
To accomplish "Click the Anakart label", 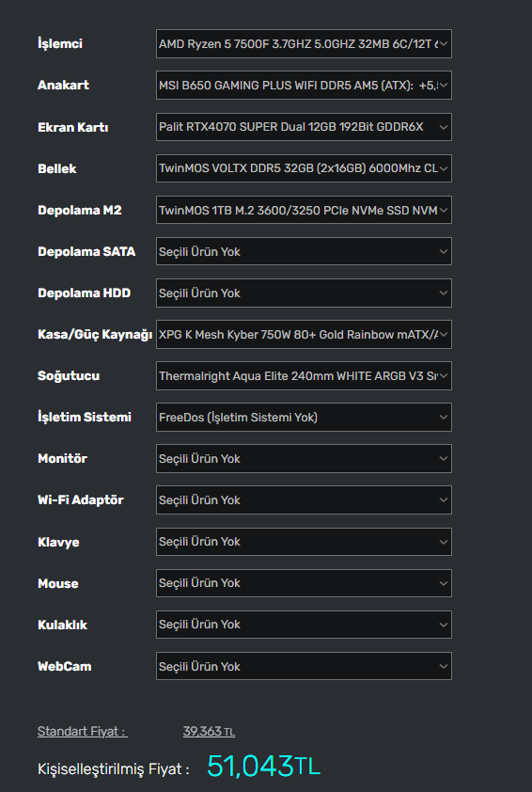I will 64,85.
